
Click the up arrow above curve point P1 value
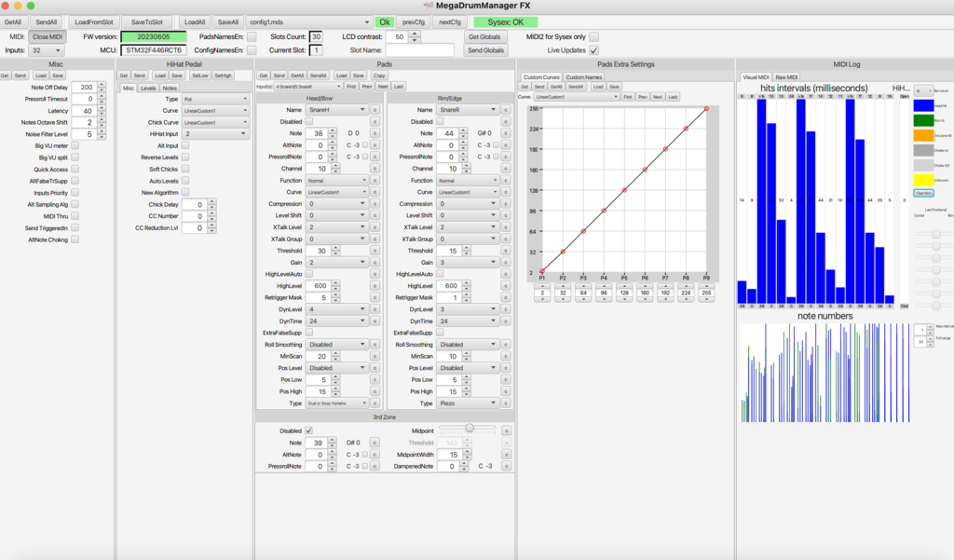(542, 285)
